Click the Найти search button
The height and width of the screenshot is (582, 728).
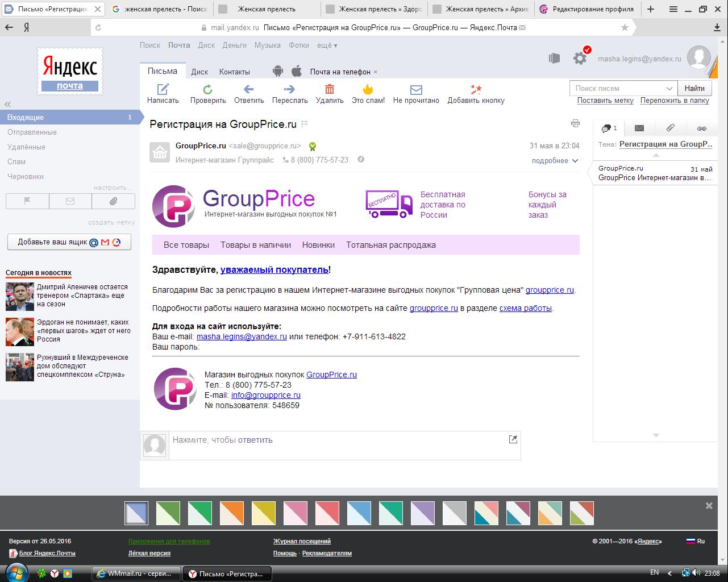coord(694,88)
